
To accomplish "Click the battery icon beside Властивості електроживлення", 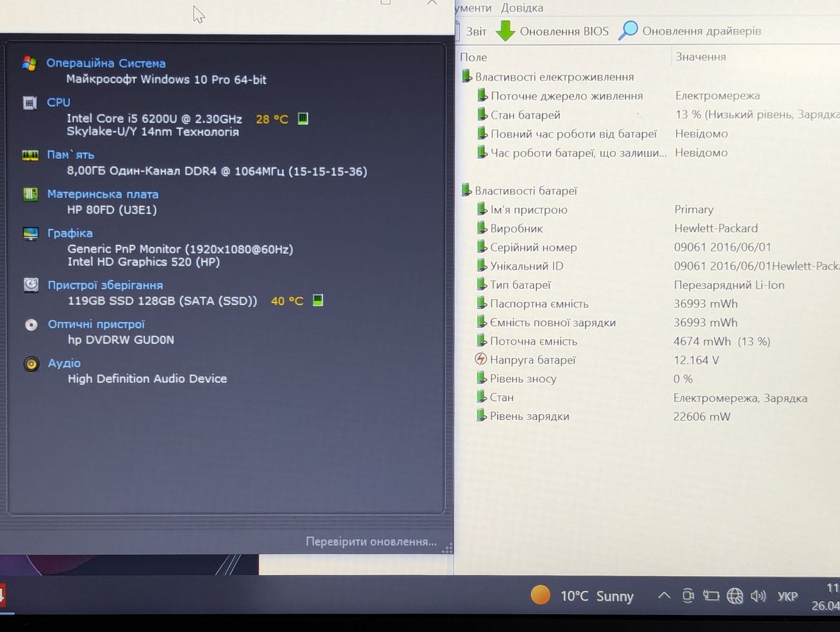I will pyautogui.click(x=467, y=77).
